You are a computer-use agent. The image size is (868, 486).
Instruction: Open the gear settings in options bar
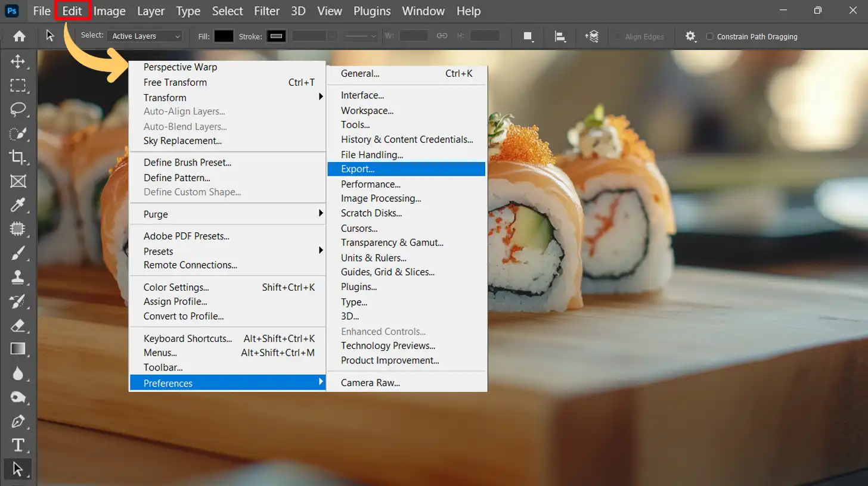[x=690, y=36]
